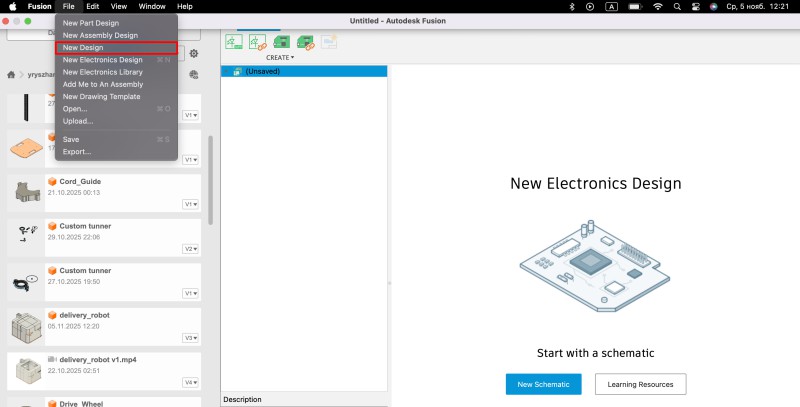Select Add Me to An Assembly

116,84
